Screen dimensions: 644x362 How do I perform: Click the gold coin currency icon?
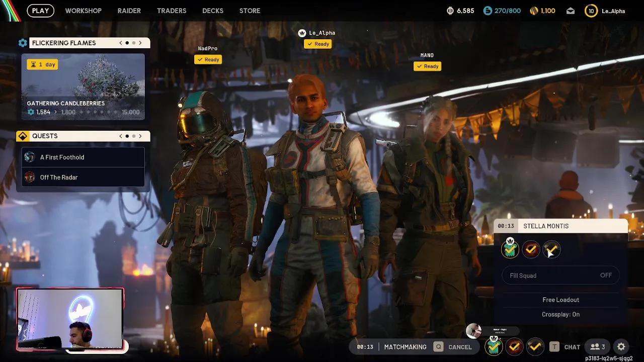tap(534, 11)
